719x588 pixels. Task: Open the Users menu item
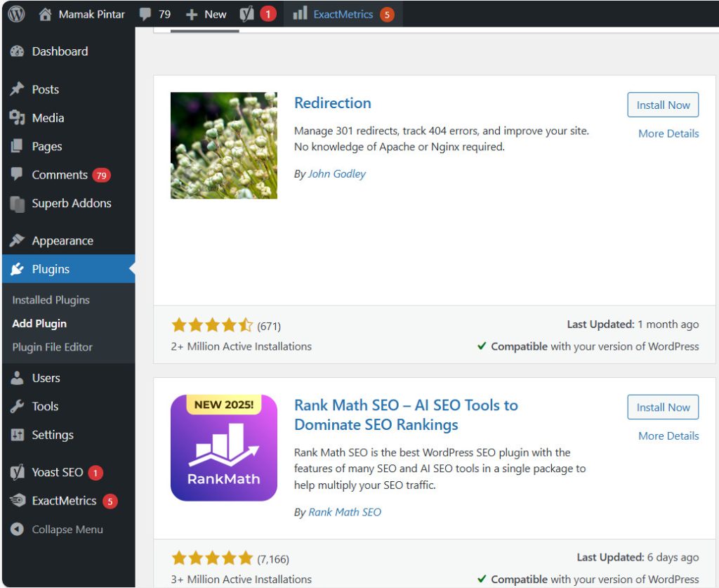(46, 378)
